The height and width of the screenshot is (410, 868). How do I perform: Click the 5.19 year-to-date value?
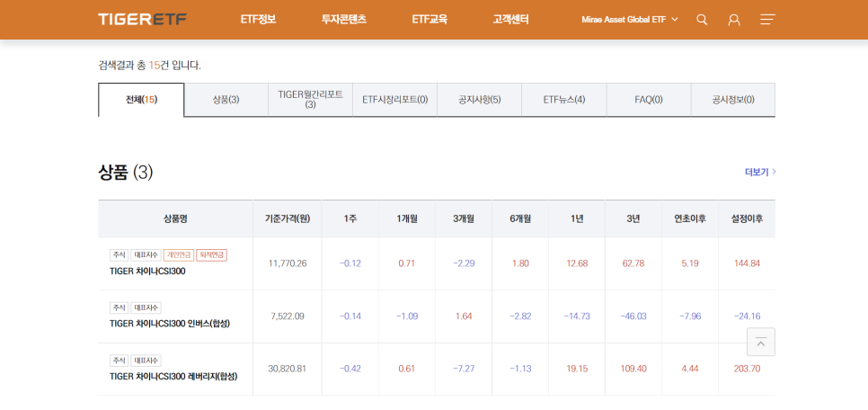pos(690,263)
